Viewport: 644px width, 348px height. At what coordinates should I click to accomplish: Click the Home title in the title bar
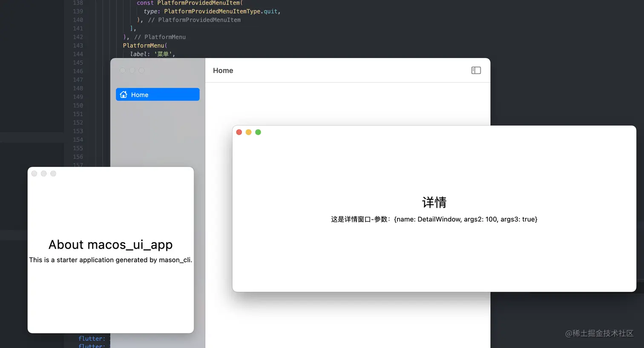tap(223, 70)
